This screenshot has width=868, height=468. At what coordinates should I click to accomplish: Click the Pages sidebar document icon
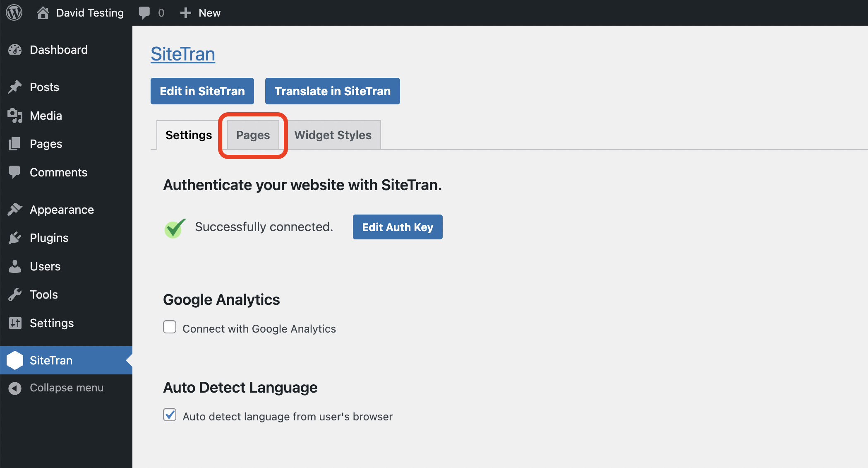pyautogui.click(x=15, y=144)
